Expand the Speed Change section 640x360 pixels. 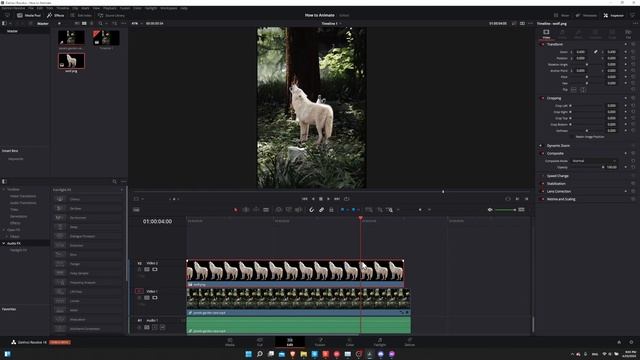click(558, 176)
